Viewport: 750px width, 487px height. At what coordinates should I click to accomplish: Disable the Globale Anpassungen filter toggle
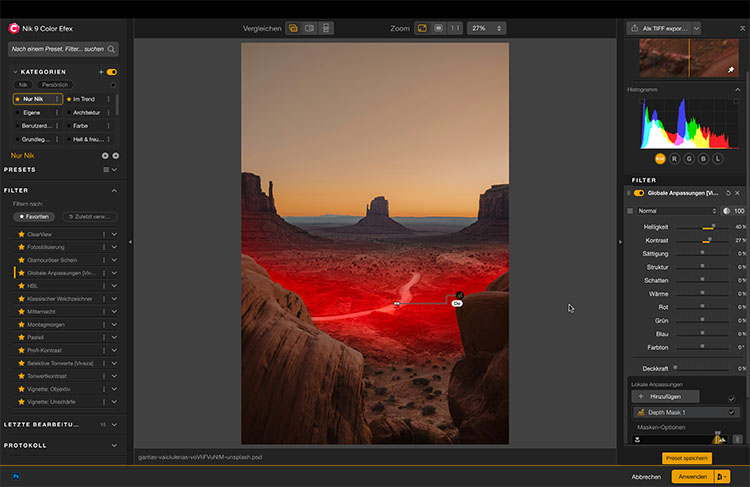click(x=639, y=192)
